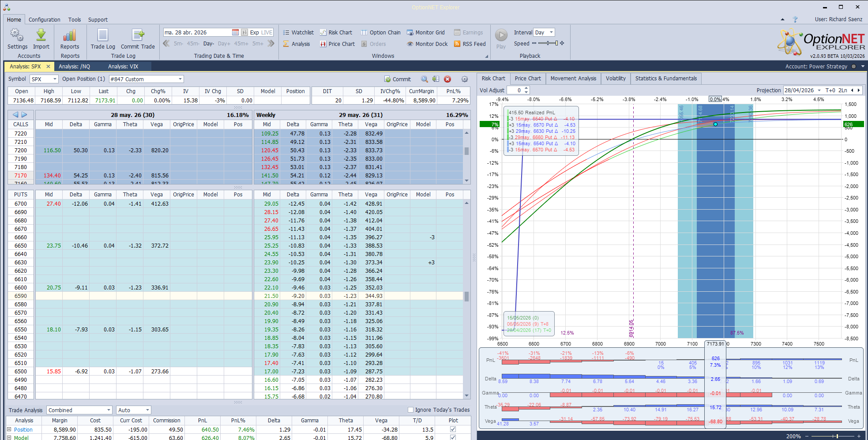868x440 pixels.
Task: Open the Support menu
Action: pos(98,19)
